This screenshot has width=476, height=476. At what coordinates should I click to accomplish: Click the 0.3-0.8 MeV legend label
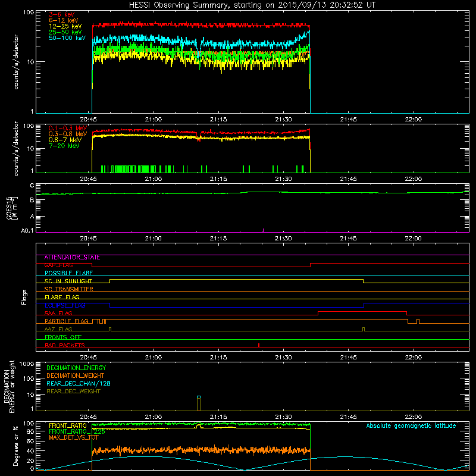coord(68,134)
